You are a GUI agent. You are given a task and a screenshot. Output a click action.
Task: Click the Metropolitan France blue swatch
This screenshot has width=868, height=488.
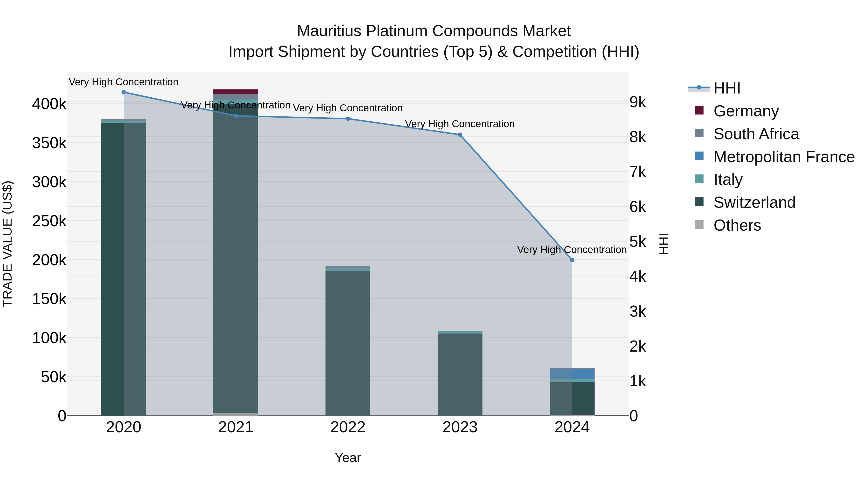[x=699, y=156]
